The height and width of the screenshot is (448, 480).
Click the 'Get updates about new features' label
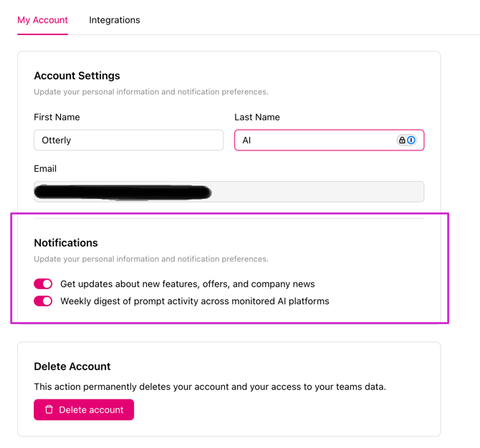(x=188, y=284)
